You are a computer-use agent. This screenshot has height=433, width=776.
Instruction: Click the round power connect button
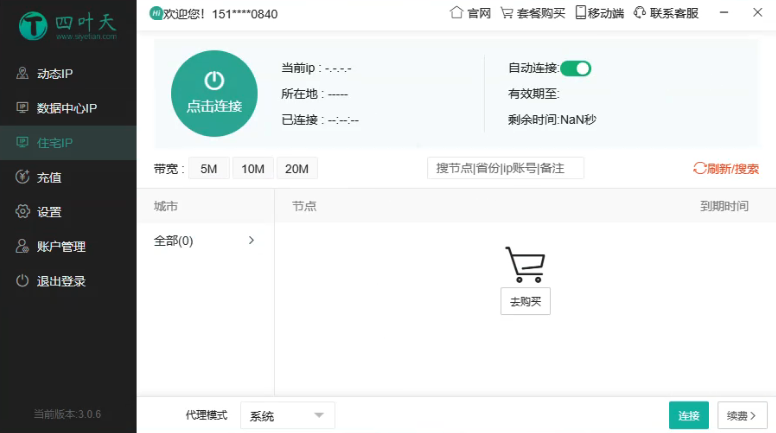coord(214,93)
